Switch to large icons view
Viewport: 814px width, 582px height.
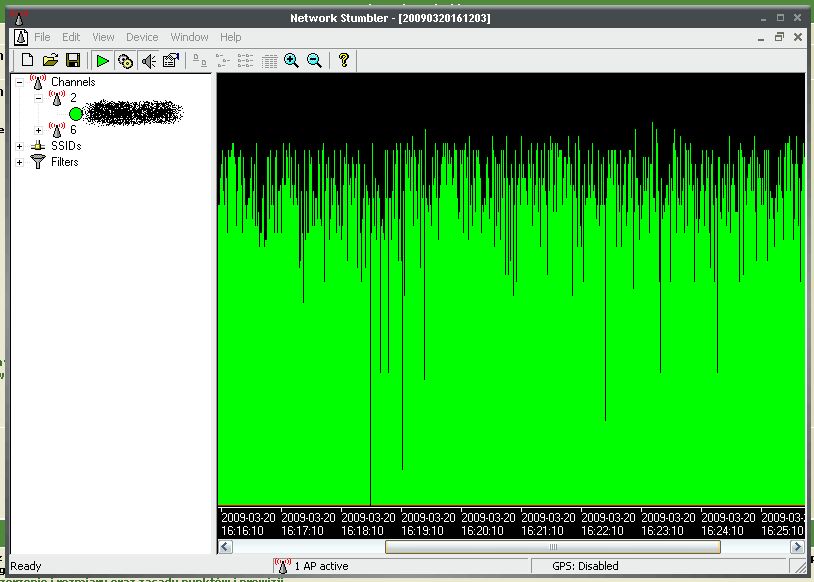coord(200,61)
